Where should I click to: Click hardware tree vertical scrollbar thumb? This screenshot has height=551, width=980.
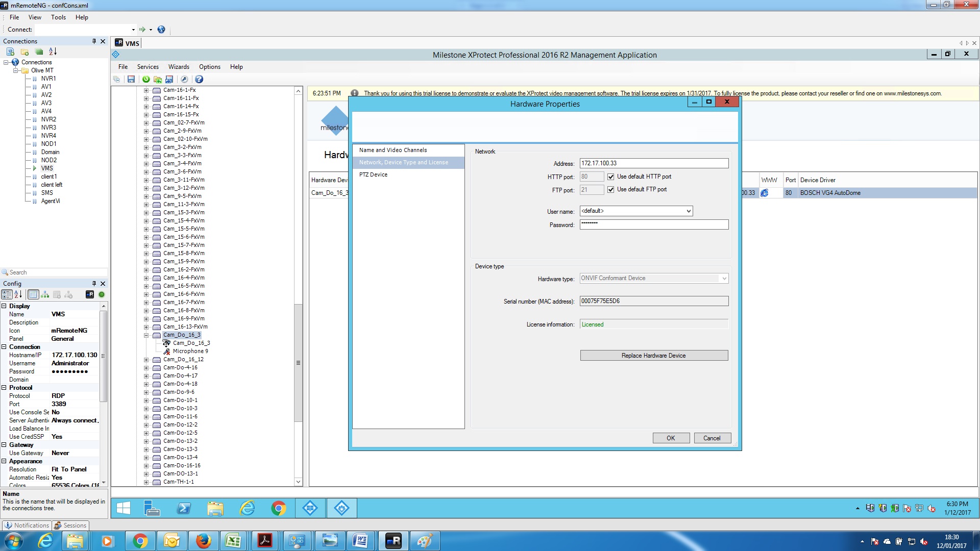click(298, 363)
